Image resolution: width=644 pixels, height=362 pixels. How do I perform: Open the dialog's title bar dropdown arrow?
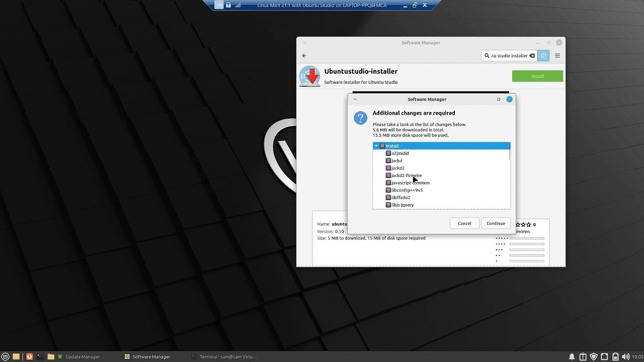coord(355,99)
